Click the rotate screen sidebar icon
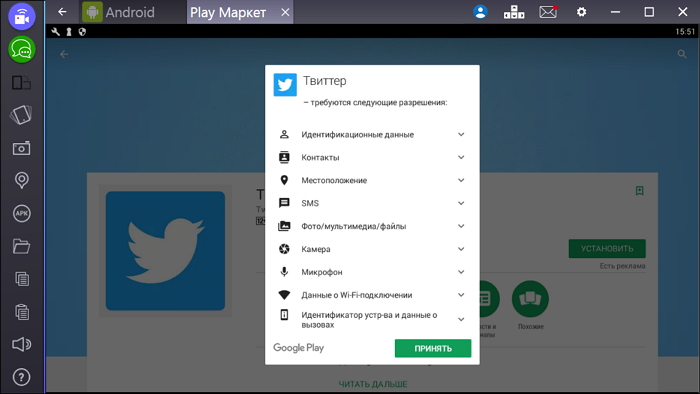Image resolution: width=700 pixels, height=394 pixels. pos(21,115)
